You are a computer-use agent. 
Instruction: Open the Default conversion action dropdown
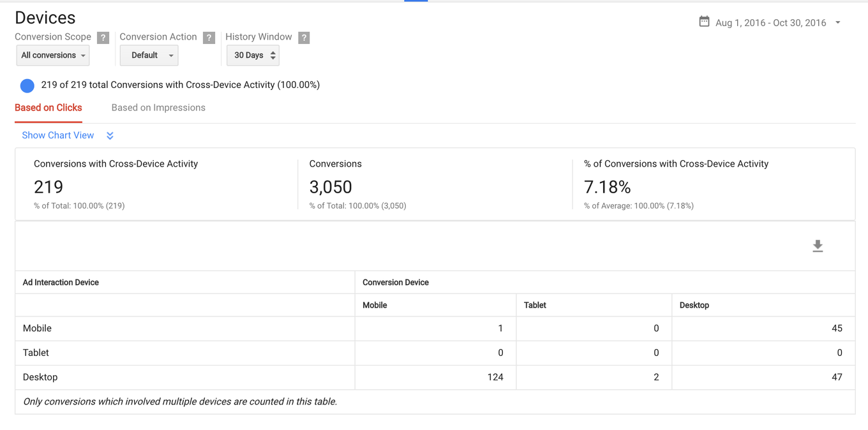[x=149, y=56]
